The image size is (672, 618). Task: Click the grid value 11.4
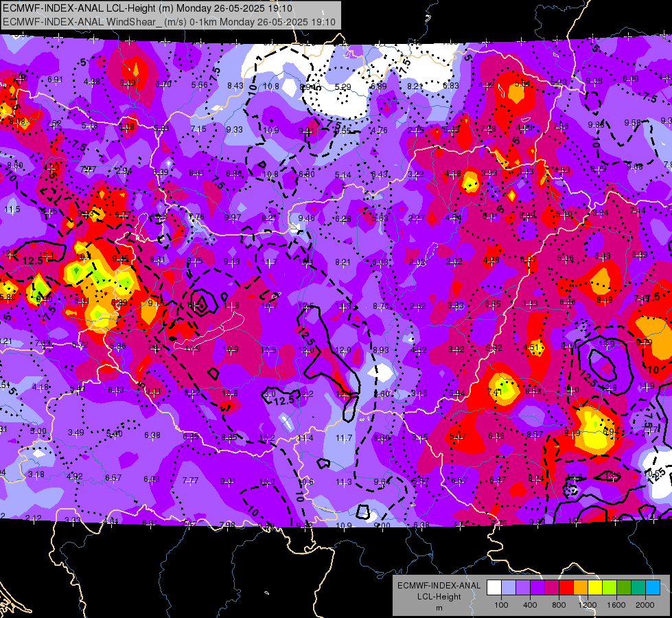coord(305,438)
